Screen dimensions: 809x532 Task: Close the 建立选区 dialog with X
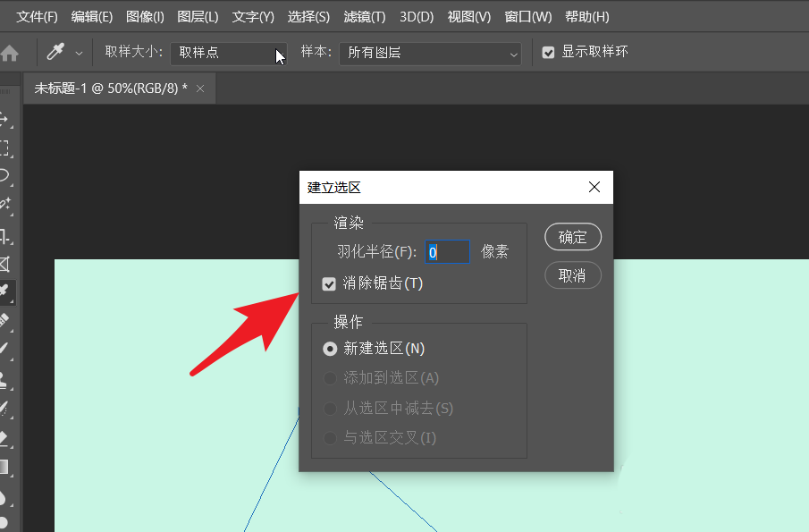pyautogui.click(x=594, y=187)
